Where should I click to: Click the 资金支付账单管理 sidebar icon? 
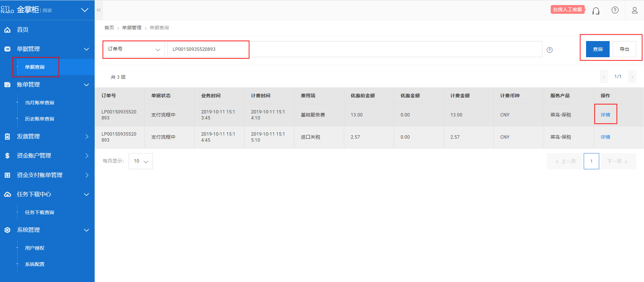[7, 175]
